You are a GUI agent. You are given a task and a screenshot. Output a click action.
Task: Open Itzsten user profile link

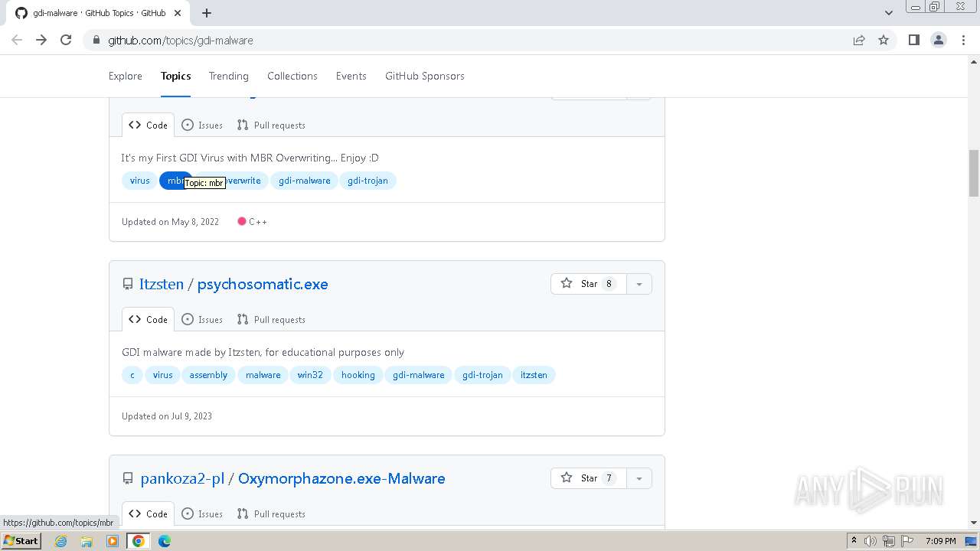click(162, 284)
